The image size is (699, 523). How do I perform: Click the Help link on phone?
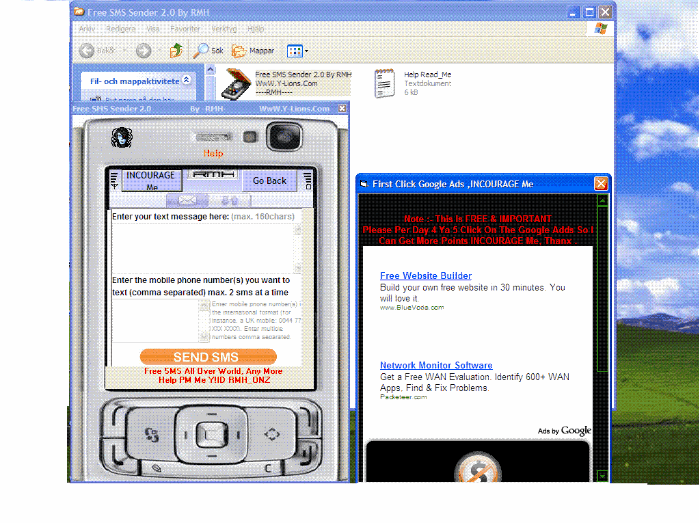pos(213,153)
